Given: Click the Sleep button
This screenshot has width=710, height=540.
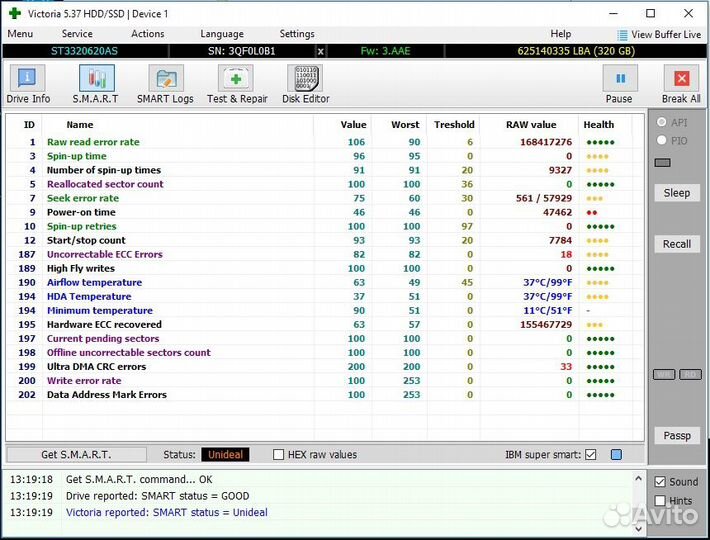Looking at the screenshot, I should 677,193.
